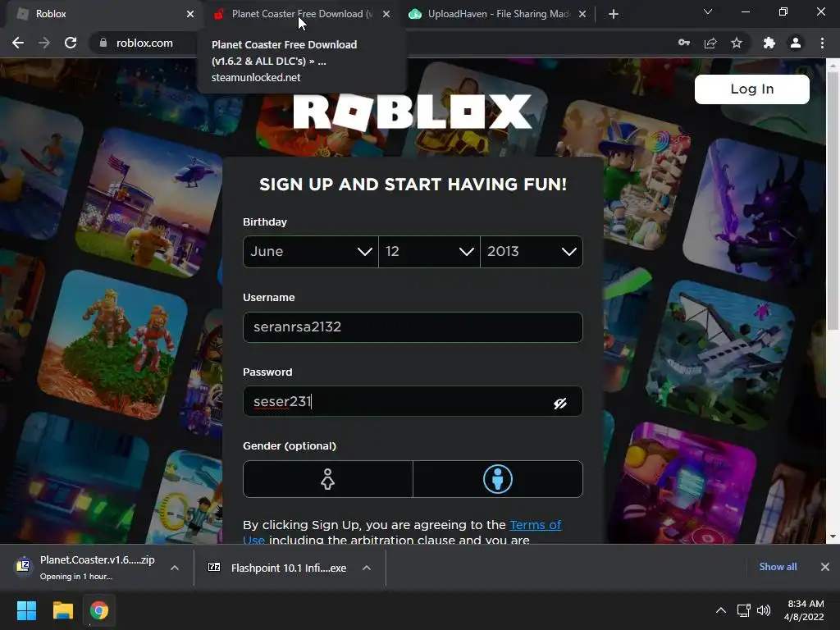Open the Windows Start menu
This screenshot has height=630, width=840.
click(26, 610)
